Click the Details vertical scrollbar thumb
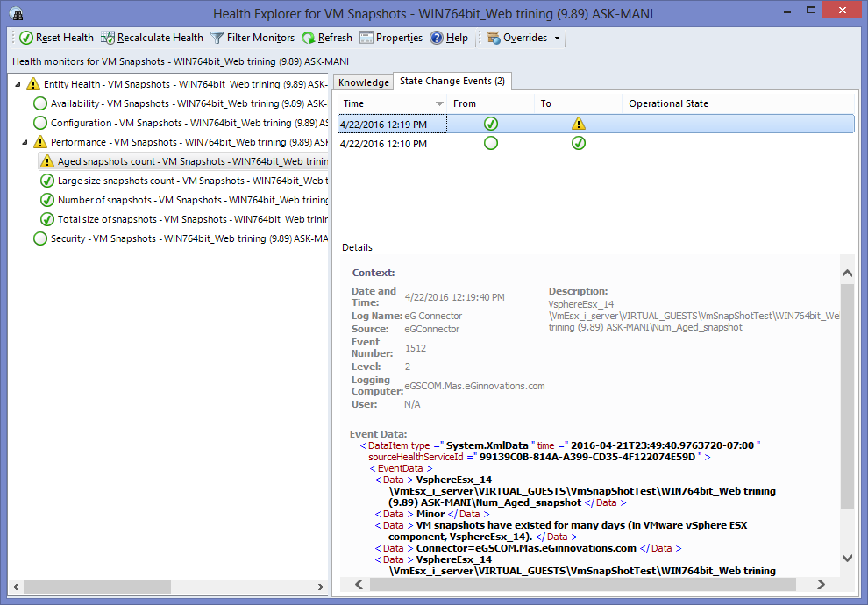The width and height of the screenshot is (868, 605). tap(847, 395)
